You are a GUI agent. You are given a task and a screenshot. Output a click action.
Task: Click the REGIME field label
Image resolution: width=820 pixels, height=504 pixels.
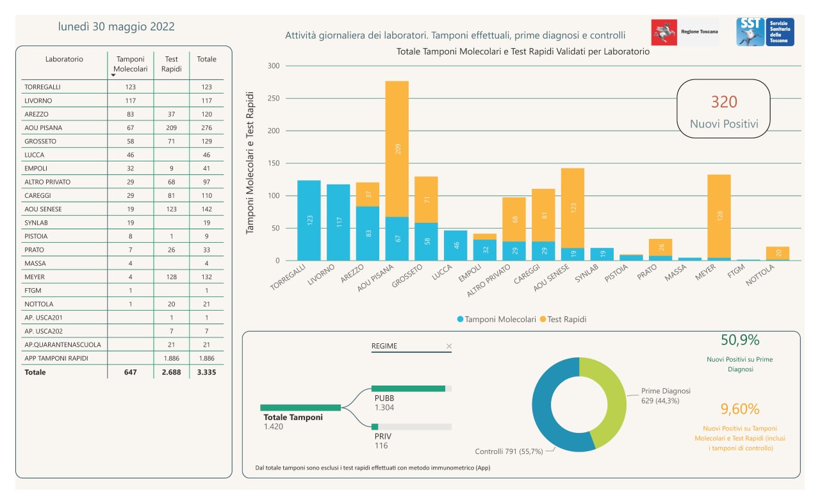[384, 346]
